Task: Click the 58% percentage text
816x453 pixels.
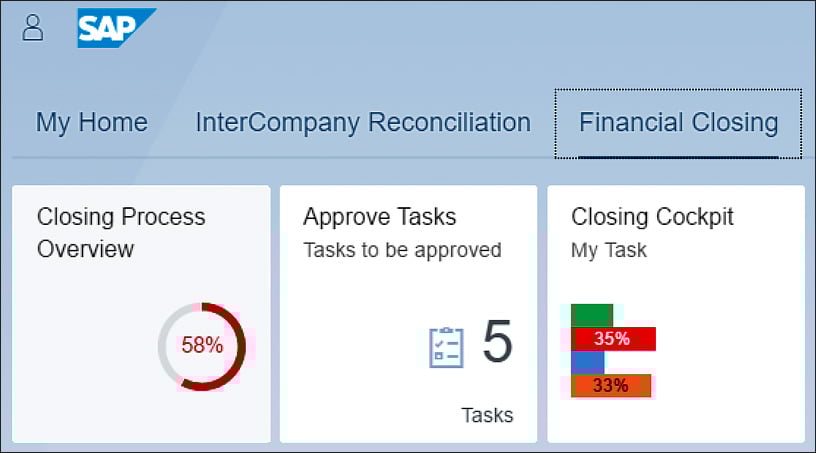Action: pos(202,345)
